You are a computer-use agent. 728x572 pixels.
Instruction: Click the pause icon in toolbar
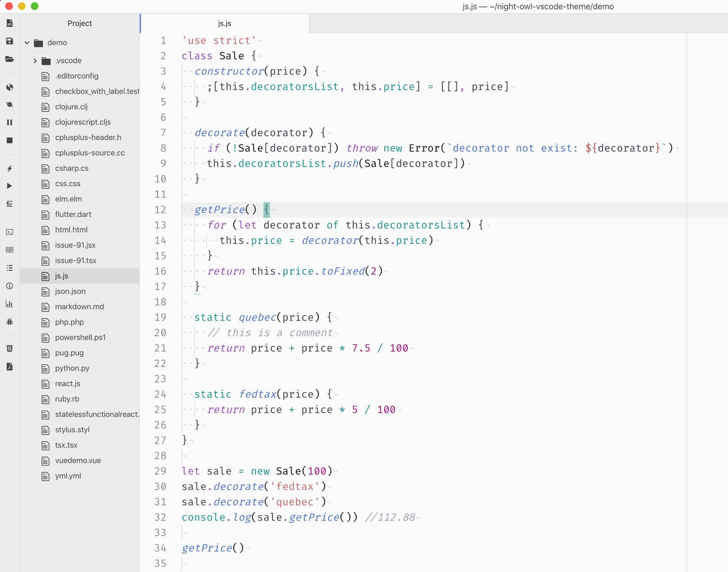pyautogui.click(x=9, y=122)
